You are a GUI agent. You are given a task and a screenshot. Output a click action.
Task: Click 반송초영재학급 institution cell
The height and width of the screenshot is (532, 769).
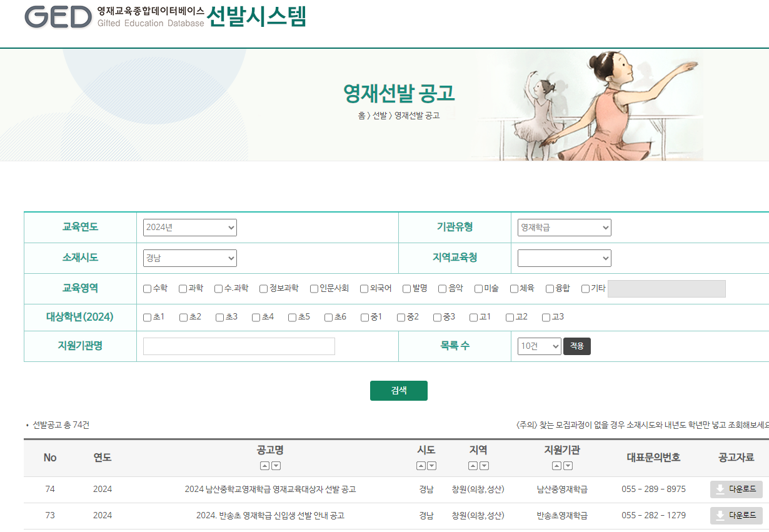tap(562, 516)
